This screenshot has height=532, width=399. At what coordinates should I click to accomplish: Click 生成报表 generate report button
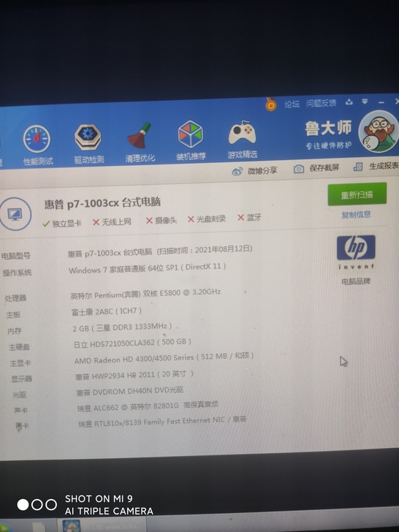tap(376, 167)
